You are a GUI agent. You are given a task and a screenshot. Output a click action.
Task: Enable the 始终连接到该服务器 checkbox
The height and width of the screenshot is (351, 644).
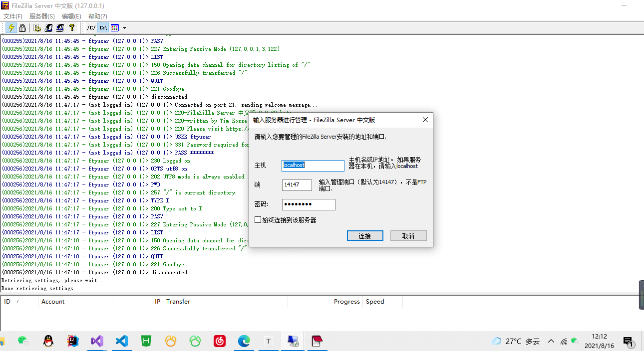coord(258,220)
